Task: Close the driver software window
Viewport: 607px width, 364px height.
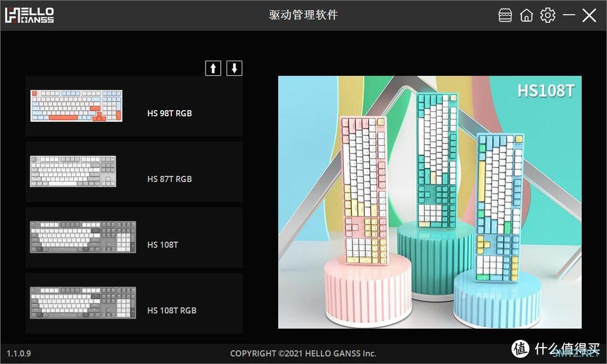Action: [x=589, y=16]
